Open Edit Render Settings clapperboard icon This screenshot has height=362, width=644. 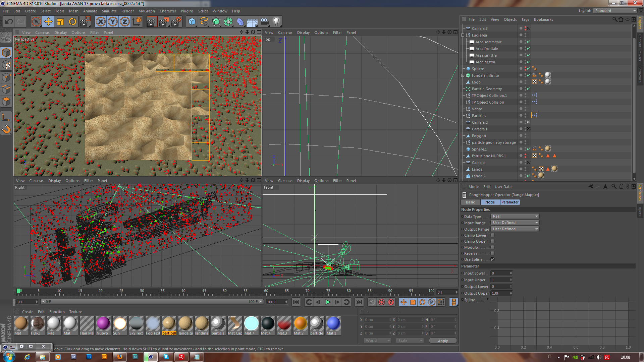tap(176, 22)
